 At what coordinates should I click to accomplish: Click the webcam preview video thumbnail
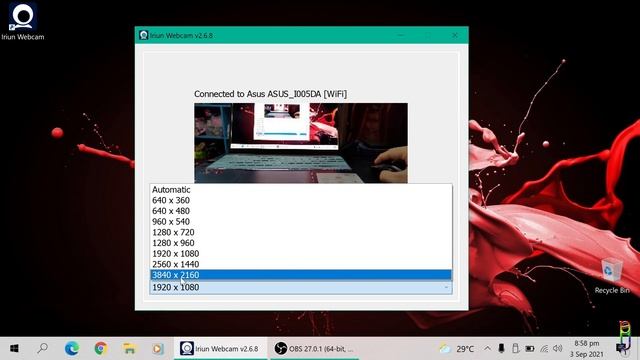coord(301,143)
